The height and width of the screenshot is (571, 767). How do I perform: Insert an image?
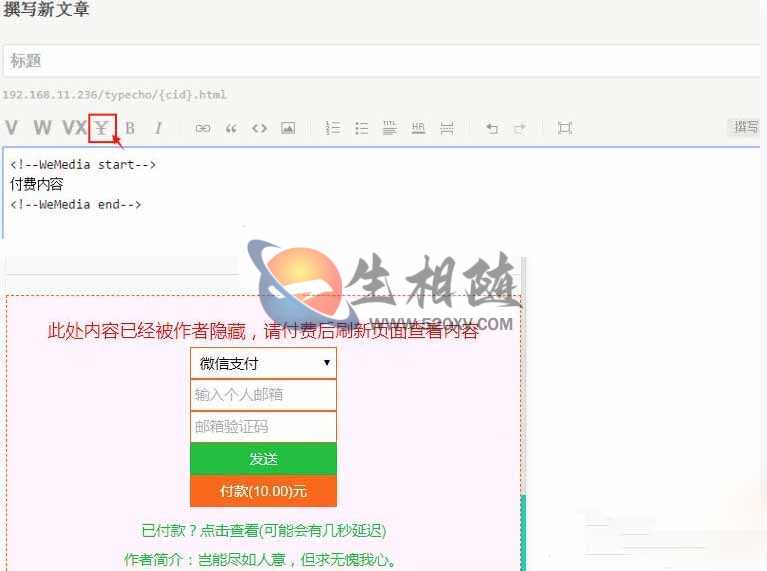pyautogui.click(x=288, y=128)
